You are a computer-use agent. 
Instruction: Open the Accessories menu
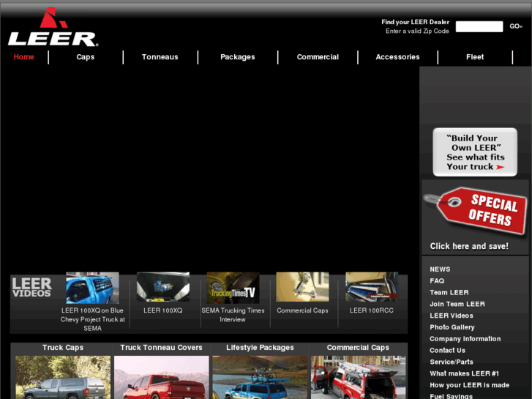click(x=397, y=57)
